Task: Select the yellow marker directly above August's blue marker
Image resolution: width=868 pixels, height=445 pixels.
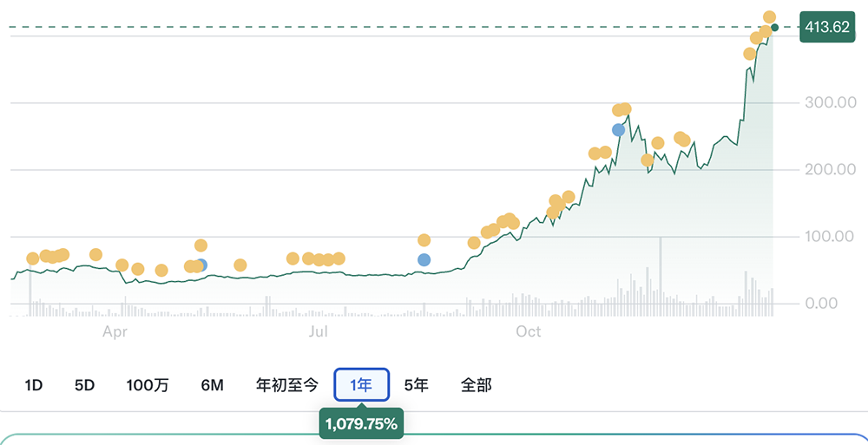Action: [424, 240]
